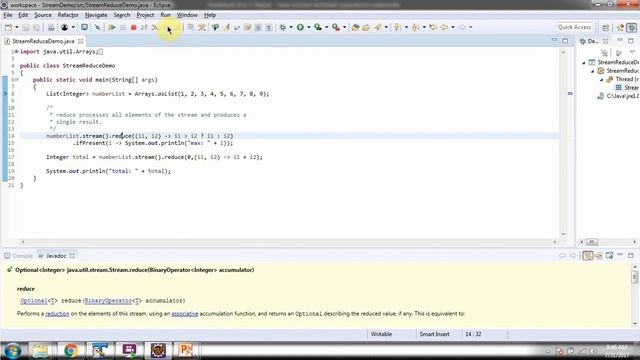Navigate Back with the yellow arrow
The width and height of the screenshot is (640, 360).
(x=444, y=27)
